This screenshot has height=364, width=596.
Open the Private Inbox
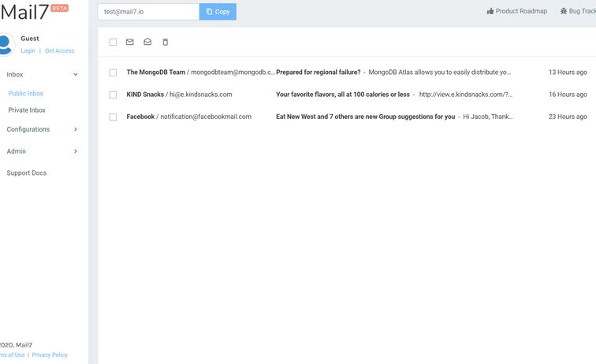[x=27, y=110]
